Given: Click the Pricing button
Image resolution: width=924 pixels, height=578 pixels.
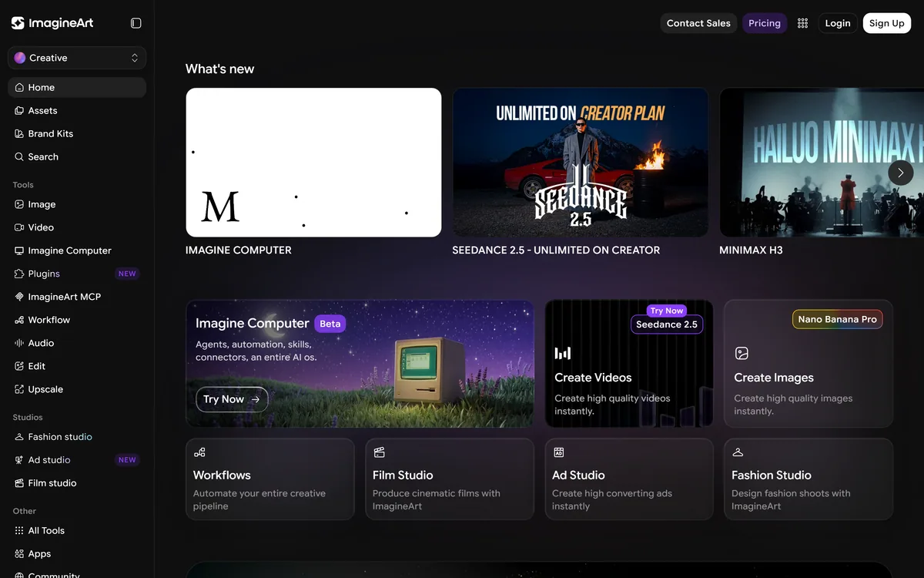Looking at the screenshot, I should [x=765, y=23].
